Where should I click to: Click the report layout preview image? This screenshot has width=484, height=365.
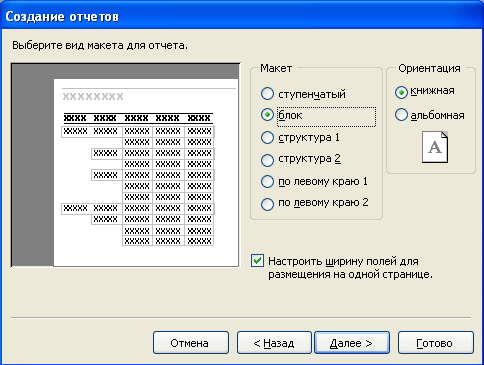click(x=125, y=165)
